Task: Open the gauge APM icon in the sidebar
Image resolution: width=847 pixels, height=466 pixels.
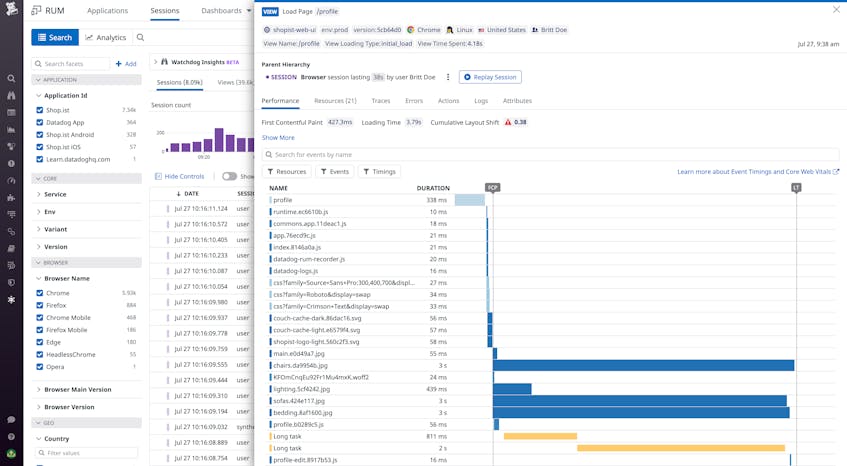Action: [11, 180]
